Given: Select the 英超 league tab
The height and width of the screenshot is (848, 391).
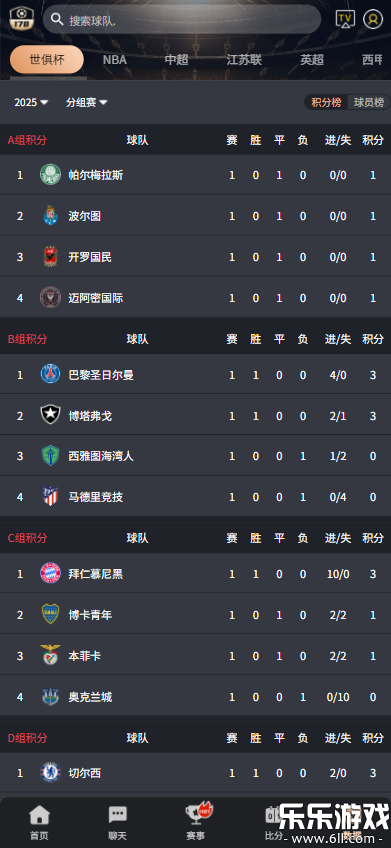Looking at the screenshot, I should 312,59.
